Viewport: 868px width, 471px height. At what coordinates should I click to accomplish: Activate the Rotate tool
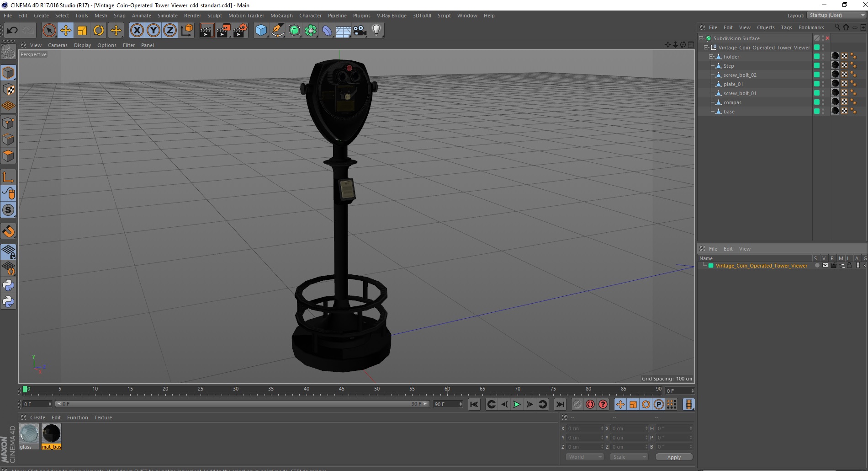(99, 31)
